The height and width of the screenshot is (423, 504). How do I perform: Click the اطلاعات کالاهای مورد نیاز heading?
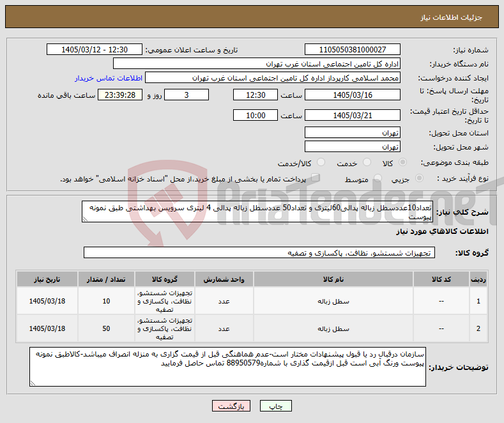coord(442,231)
